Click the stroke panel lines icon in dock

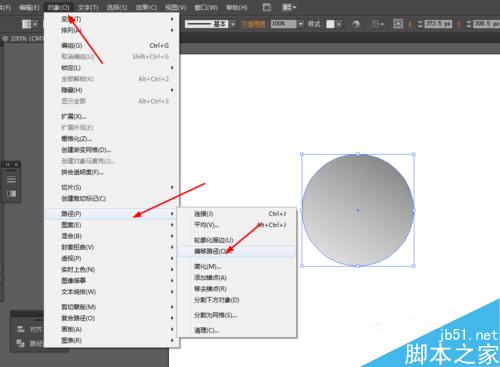pos(11,179)
